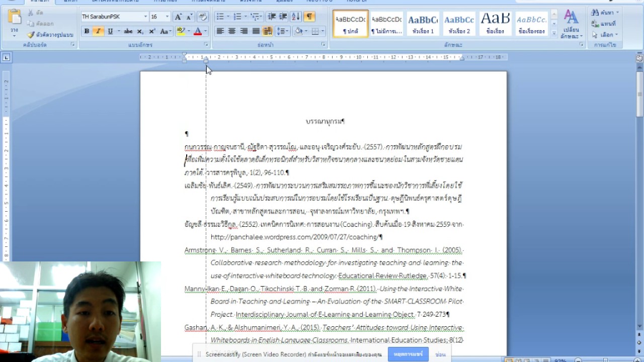Open the Font dialog launcher
This screenshot has height=362, width=644.
click(x=206, y=45)
